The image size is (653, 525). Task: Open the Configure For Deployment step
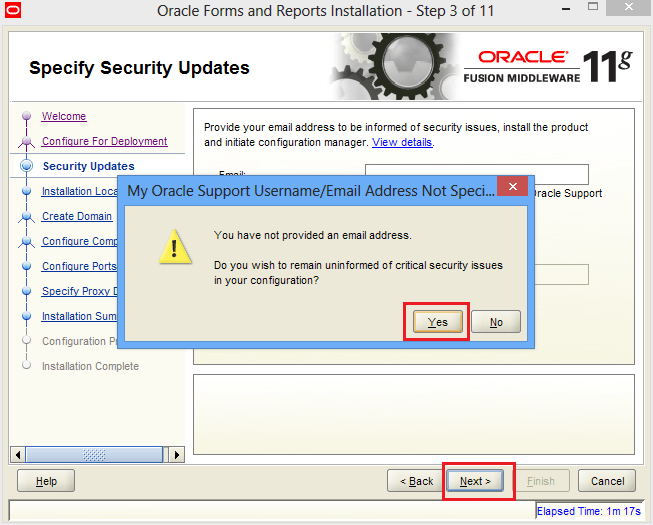pos(105,141)
